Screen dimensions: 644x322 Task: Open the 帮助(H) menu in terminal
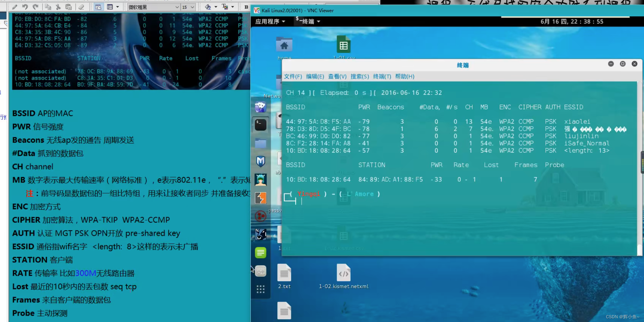[x=405, y=76]
